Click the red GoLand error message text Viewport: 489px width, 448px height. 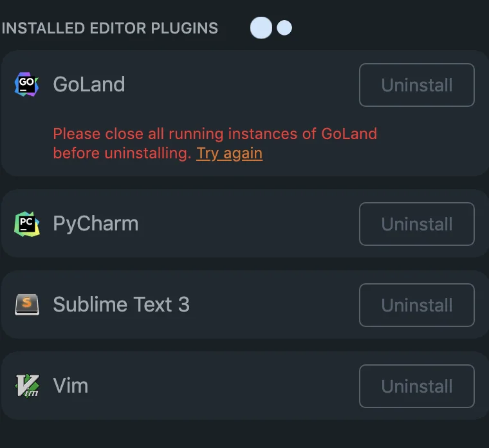click(215, 143)
